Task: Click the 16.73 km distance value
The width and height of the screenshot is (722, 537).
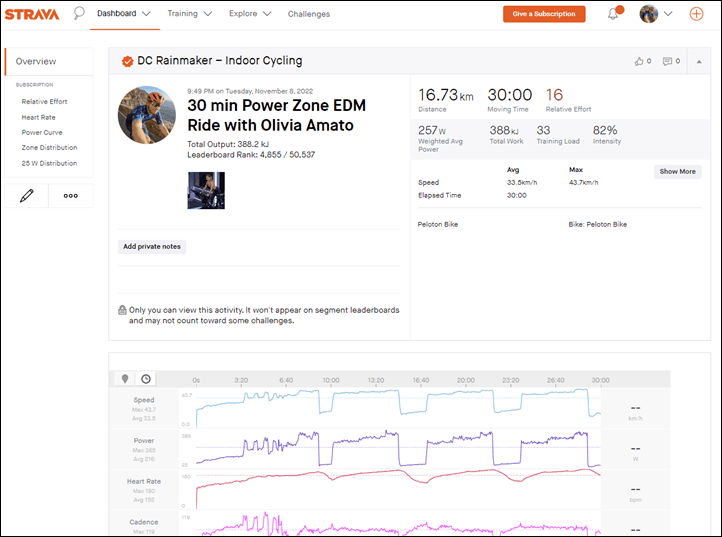Action: click(x=446, y=95)
